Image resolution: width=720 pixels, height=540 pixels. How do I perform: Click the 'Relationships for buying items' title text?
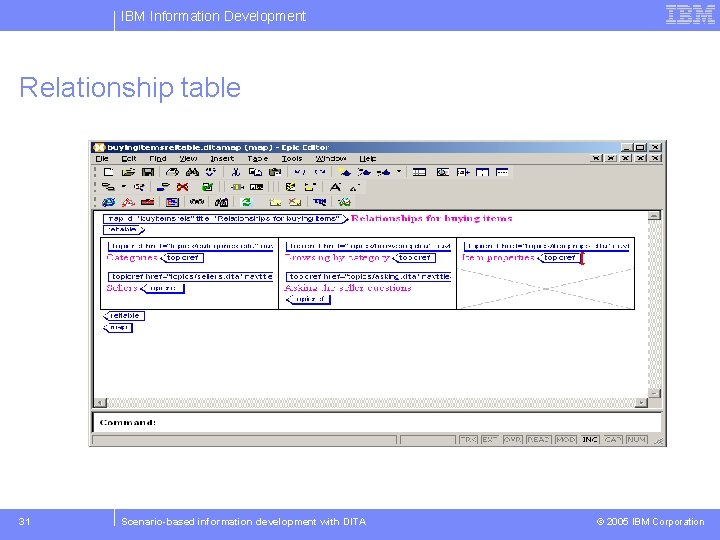(431, 218)
